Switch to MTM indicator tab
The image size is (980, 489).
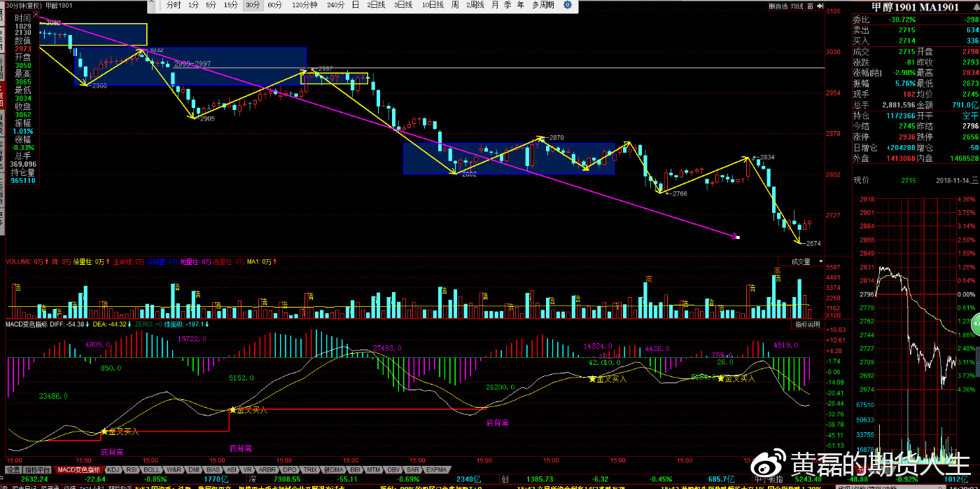pos(374,469)
